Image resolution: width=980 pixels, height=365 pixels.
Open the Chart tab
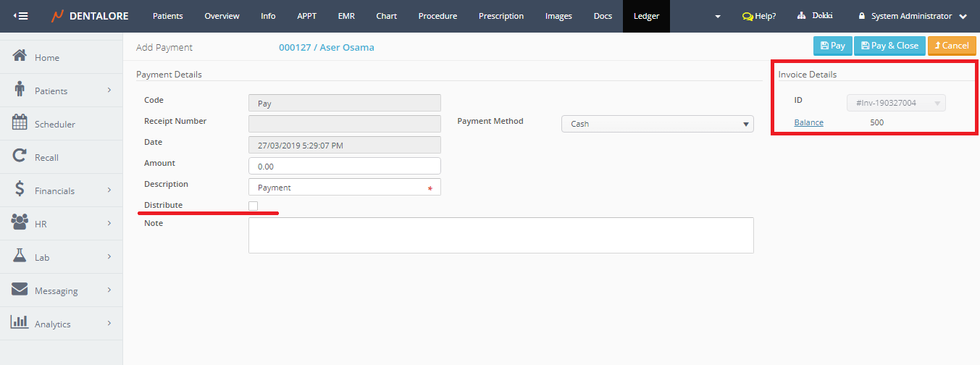tap(386, 16)
